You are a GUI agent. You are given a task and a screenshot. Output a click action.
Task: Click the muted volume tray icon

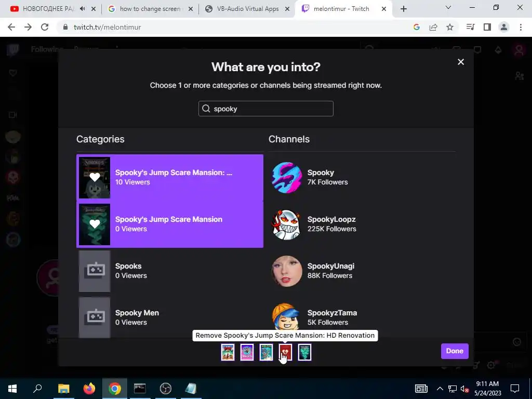[x=465, y=389]
